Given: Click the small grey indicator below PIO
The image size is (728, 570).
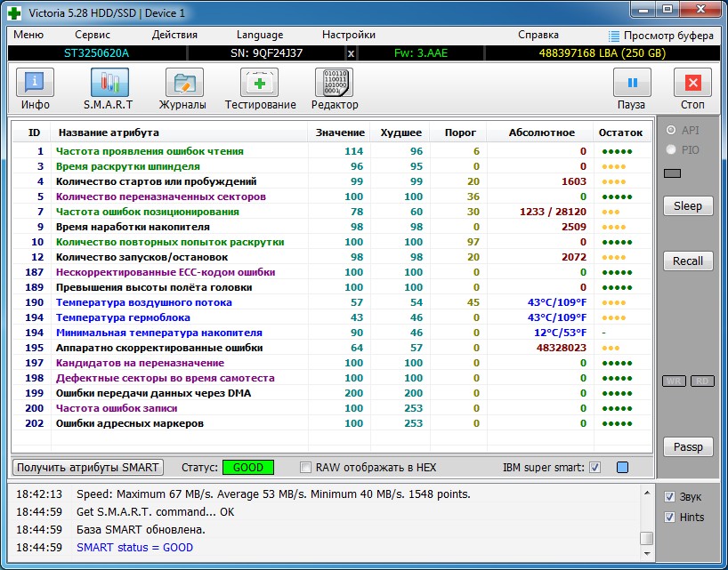Looking at the screenshot, I should [x=672, y=173].
